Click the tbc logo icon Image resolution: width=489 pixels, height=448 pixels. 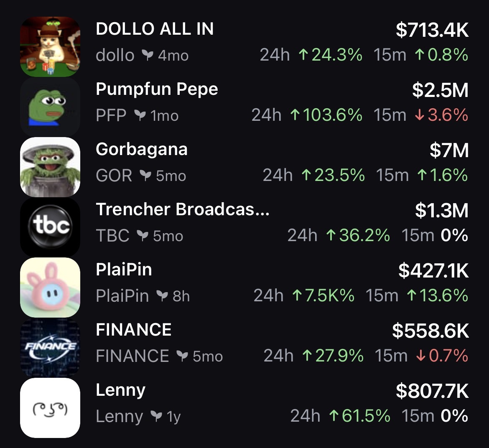pos(50,227)
